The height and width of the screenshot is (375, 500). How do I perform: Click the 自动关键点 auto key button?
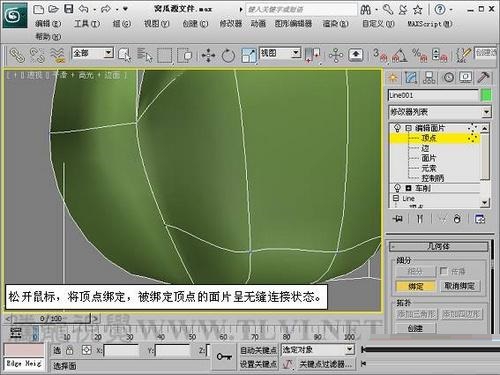pos(258,350)
